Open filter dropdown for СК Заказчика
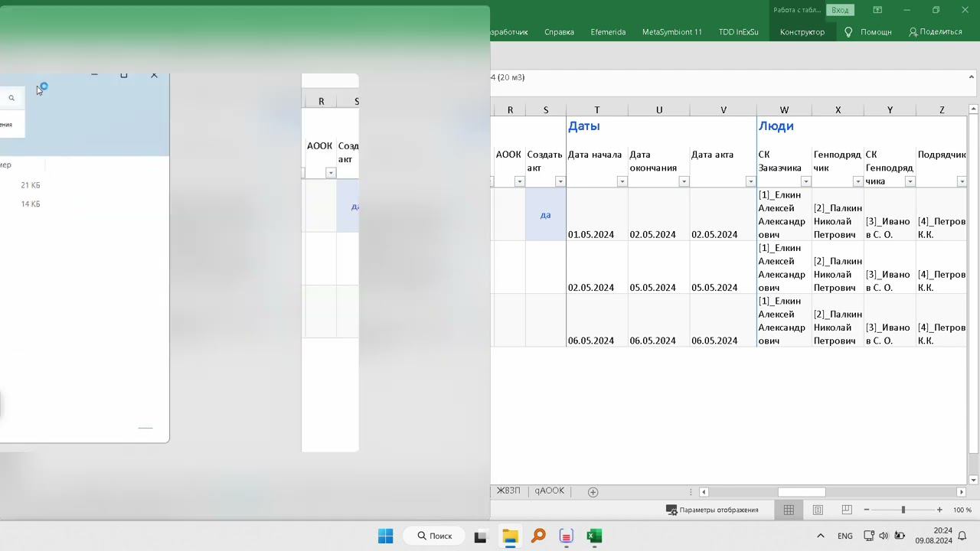Viewport: 980px width, 551px height. click(x=805, y=181)
